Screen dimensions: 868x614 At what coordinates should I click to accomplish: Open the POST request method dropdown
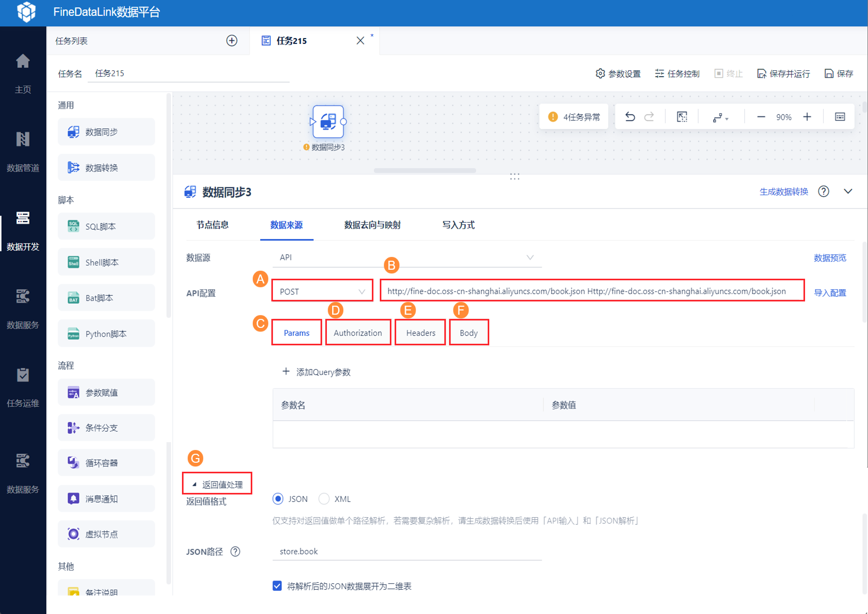coord(322,291)
